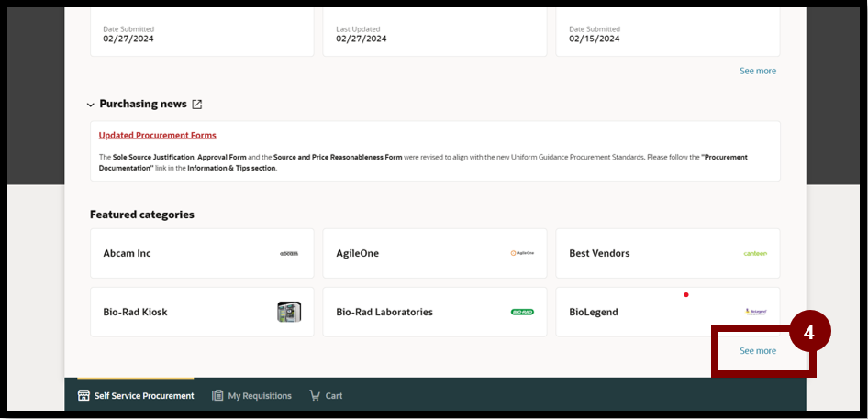868x419 pixels.
Task: Open the Bio-Rad Kiosk category card
Action: click(x=202, y=312)
